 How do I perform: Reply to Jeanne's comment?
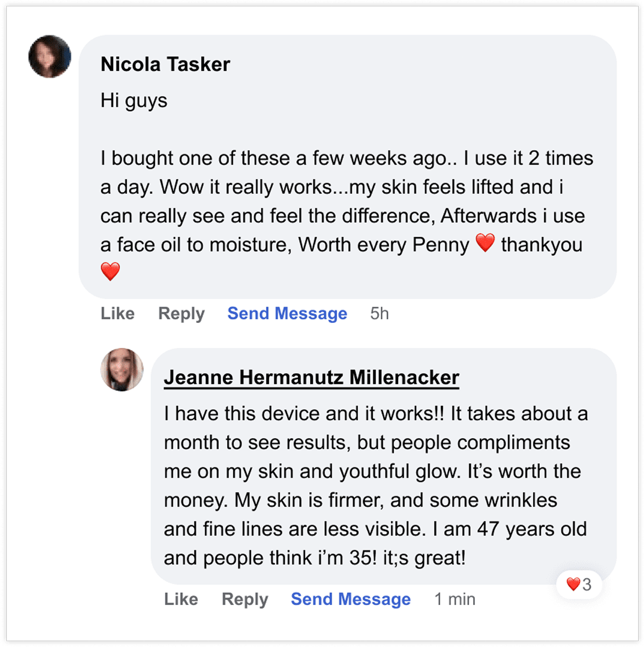[245, 599]
